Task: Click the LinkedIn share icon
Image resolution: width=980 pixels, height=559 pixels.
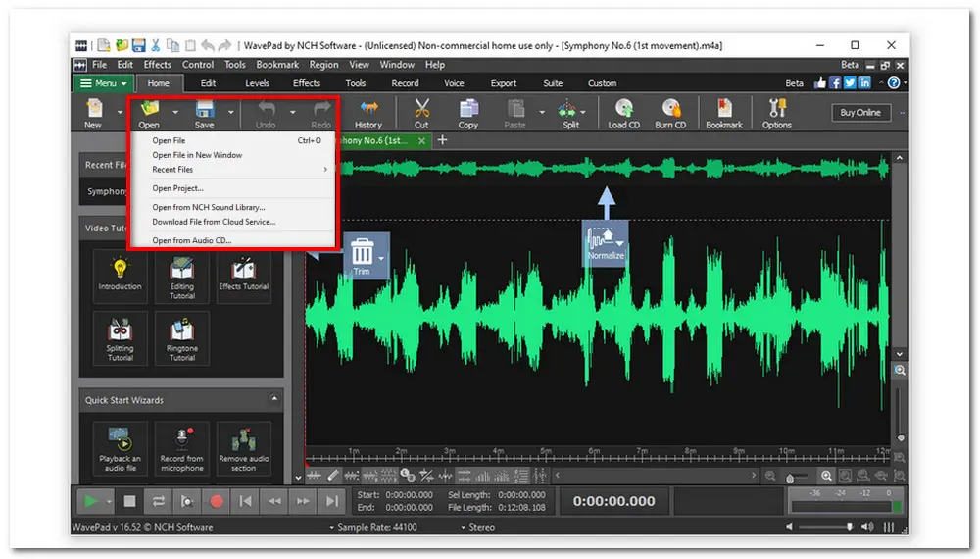Action: [865, 83]
